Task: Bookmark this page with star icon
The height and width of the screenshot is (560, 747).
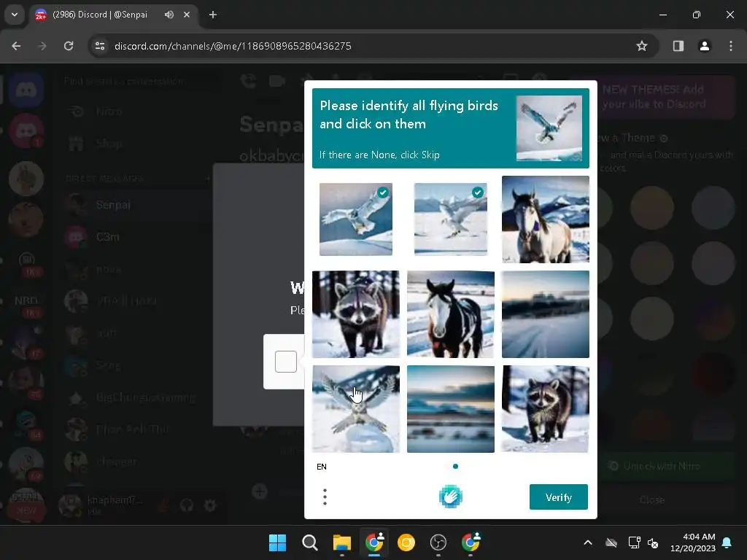Action: pyautogui.click(x=642, y=46)
